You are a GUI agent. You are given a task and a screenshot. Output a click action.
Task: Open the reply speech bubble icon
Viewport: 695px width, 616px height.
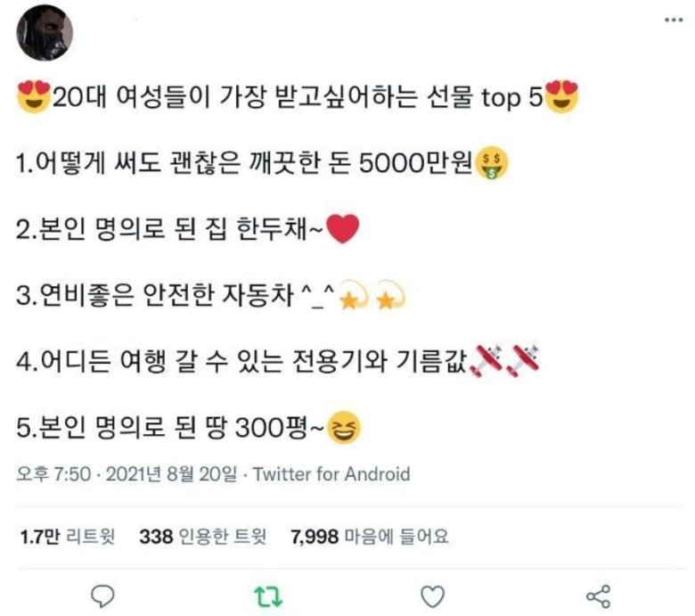102,596
